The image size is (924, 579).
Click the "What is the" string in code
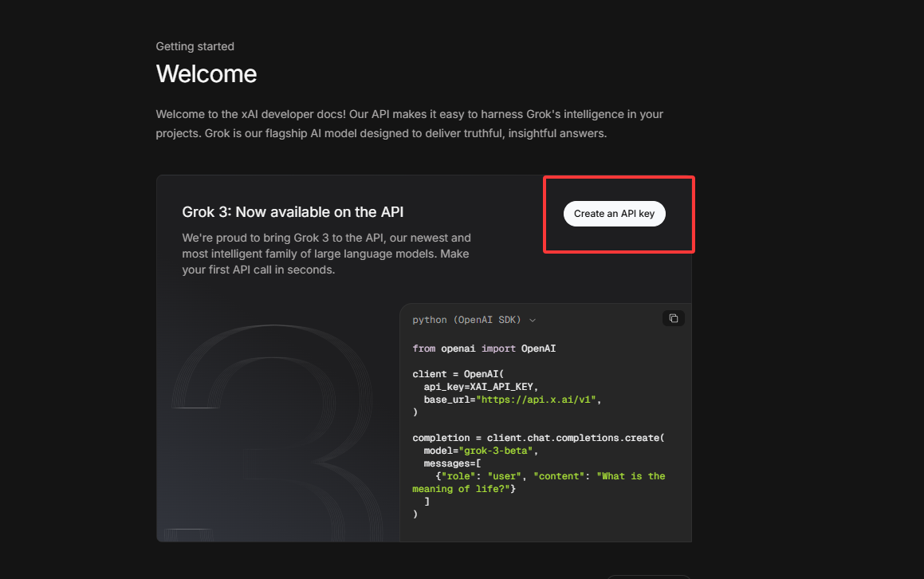(631, 476)
